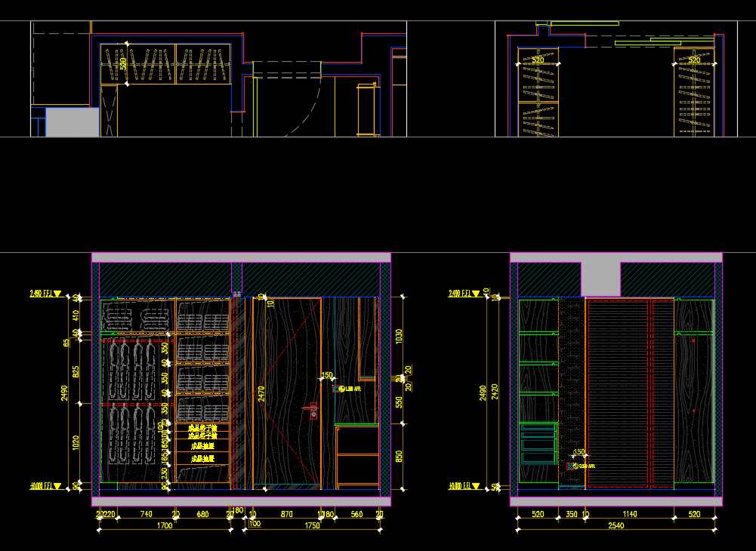Select the 1140 dimension text
Screen dimensions: 756x551
(x=629, y=515)
